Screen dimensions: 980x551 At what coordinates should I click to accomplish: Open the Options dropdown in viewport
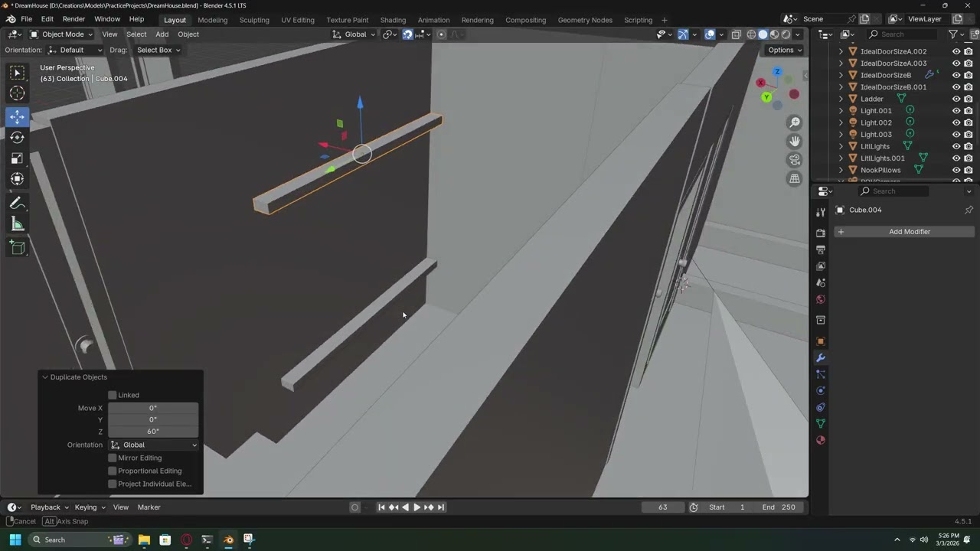coord(784,50)
